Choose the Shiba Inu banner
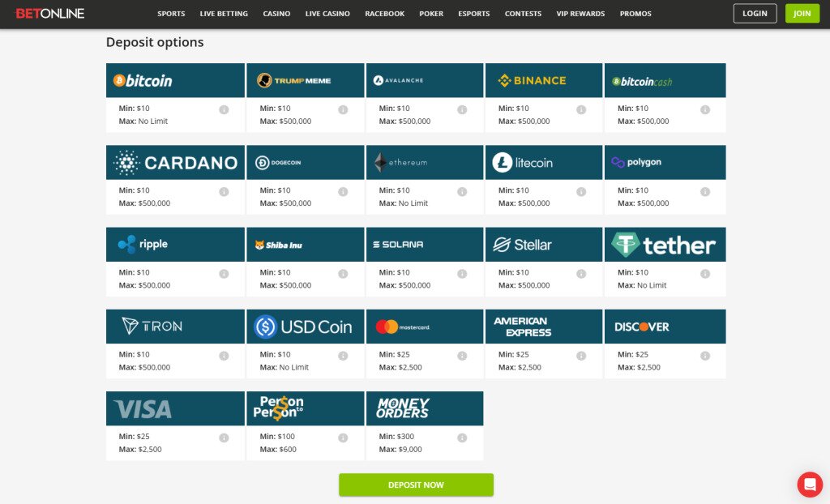Screen dimensions: 830x504 click(x=306, y=245)
